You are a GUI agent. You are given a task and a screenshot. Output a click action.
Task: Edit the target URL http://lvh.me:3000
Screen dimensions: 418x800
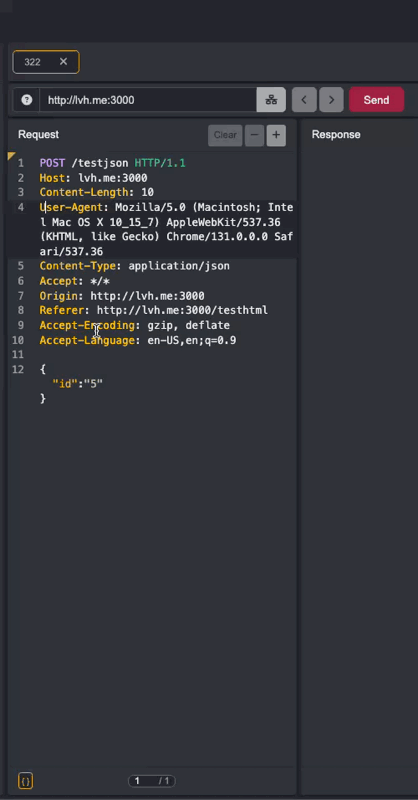(x=148, y=100)
